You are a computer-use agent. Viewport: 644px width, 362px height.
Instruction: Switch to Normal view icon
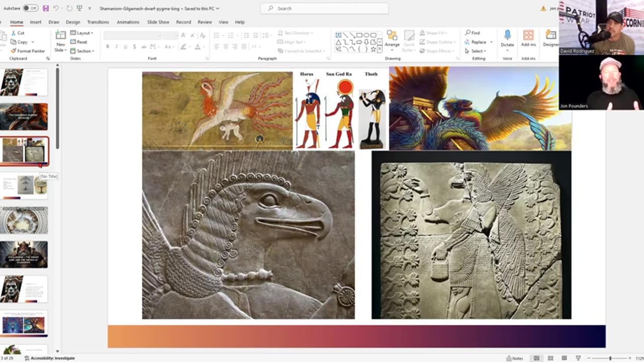click(537, 358)
